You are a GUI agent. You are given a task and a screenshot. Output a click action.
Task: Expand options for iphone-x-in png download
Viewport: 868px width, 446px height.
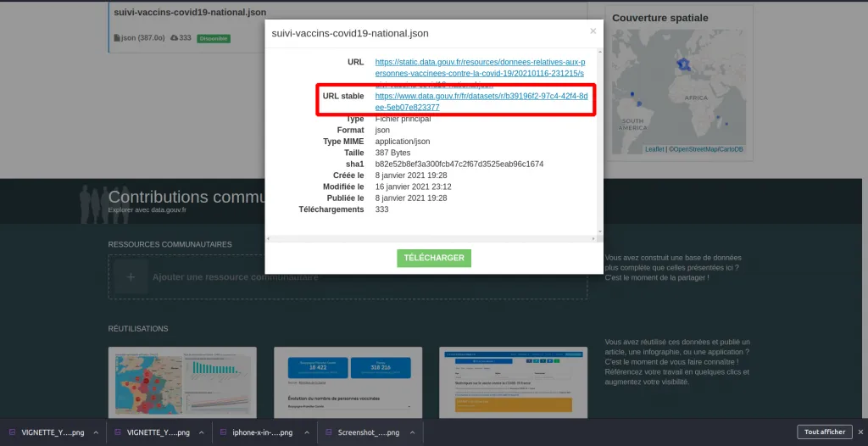coord(306,432)
